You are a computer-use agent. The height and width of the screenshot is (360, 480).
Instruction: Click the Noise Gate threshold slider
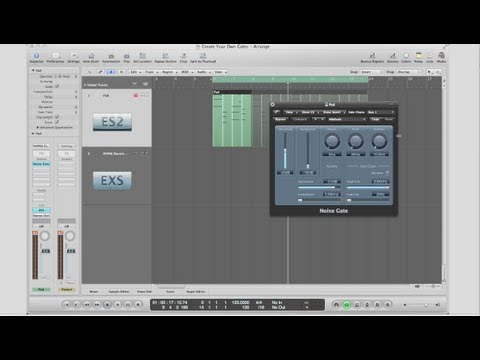tap(285, 151)
